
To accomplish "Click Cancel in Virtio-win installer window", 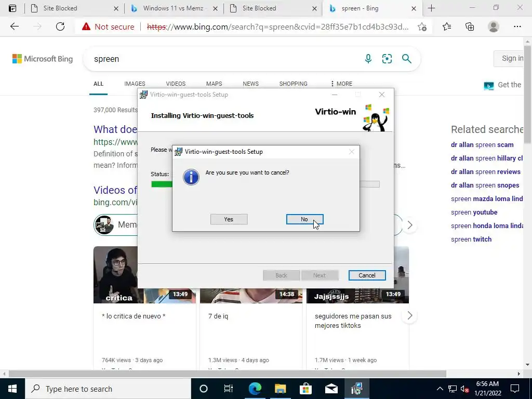I will point(367,275).
